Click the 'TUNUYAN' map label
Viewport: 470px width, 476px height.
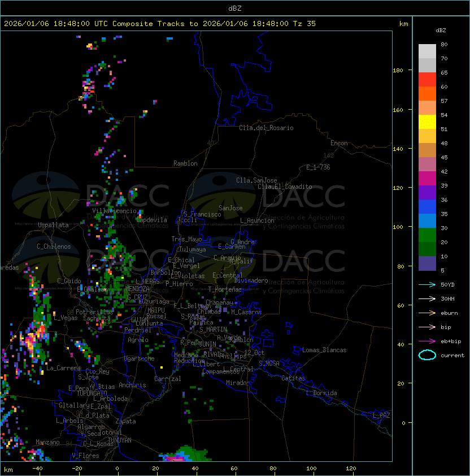[120, 440]
